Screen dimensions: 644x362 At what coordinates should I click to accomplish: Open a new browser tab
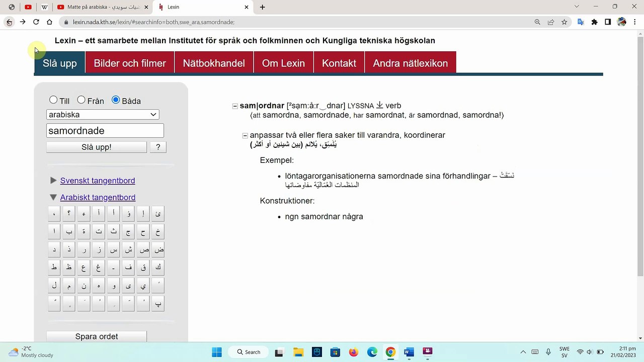(x=262, y=7)
